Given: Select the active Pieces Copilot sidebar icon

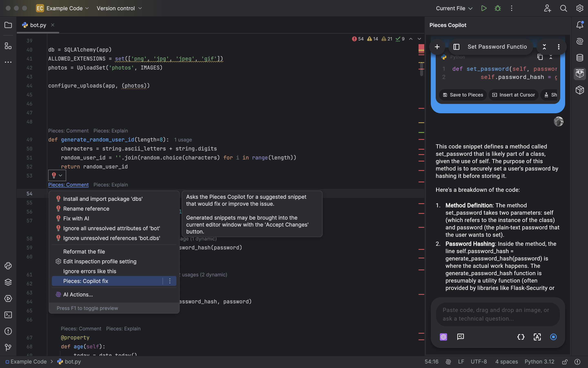Looking at the screenshot, I should coord(580,74).
